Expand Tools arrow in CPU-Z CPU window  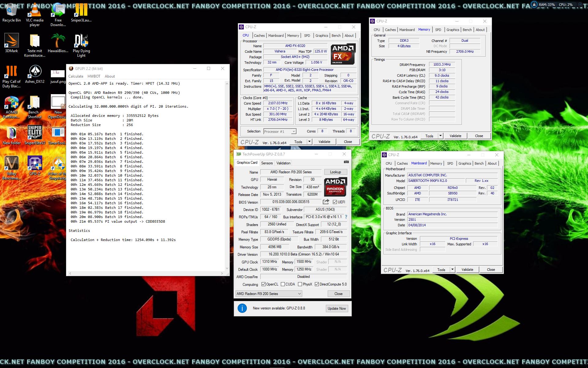(x=309, y=142)
